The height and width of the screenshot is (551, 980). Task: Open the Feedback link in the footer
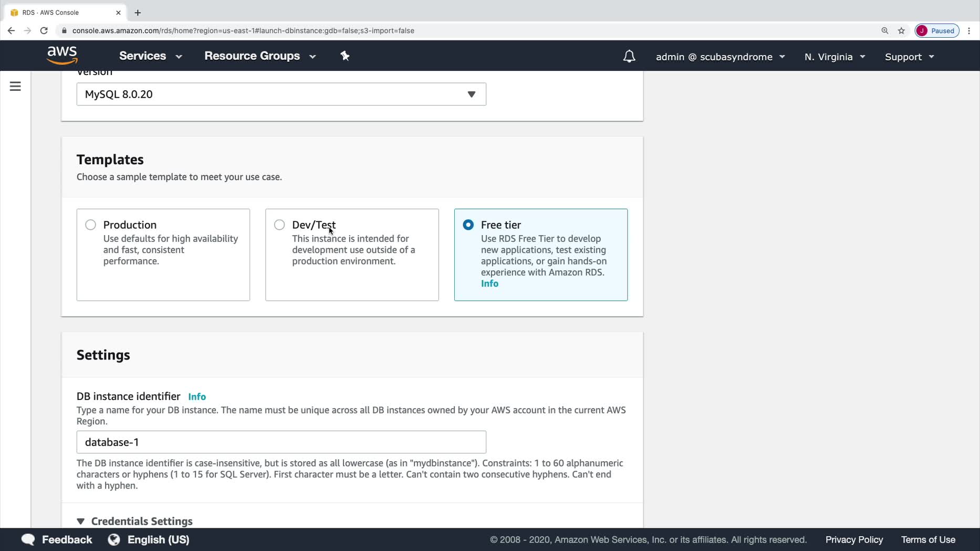click(x=67, y=539)
